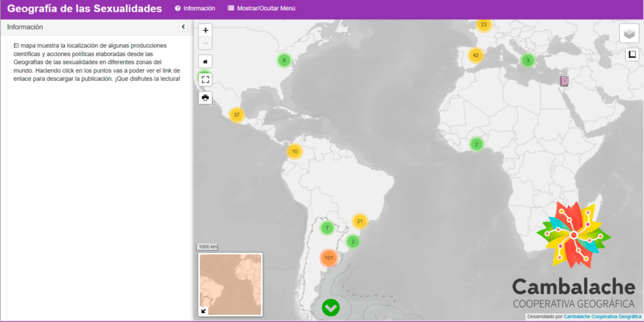Click the green down-arrow circle button
The image size is (644, 322).
(331, 307)
